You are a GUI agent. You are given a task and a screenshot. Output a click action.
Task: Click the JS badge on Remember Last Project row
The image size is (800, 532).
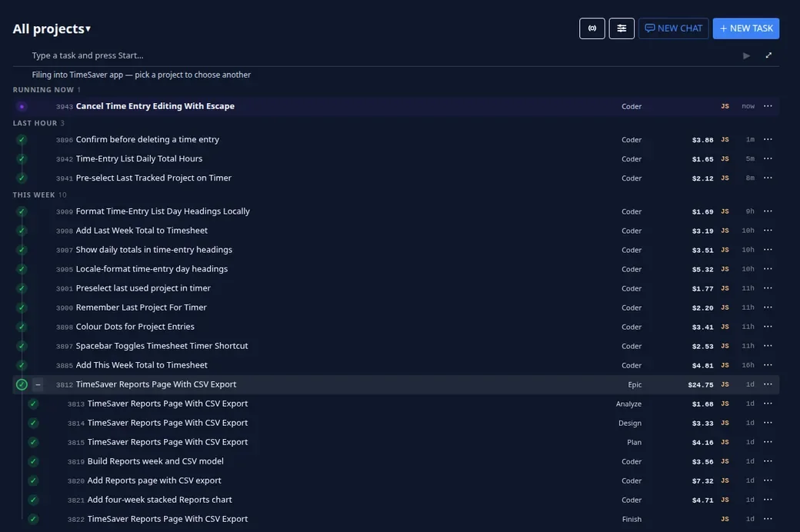[725, 308]
